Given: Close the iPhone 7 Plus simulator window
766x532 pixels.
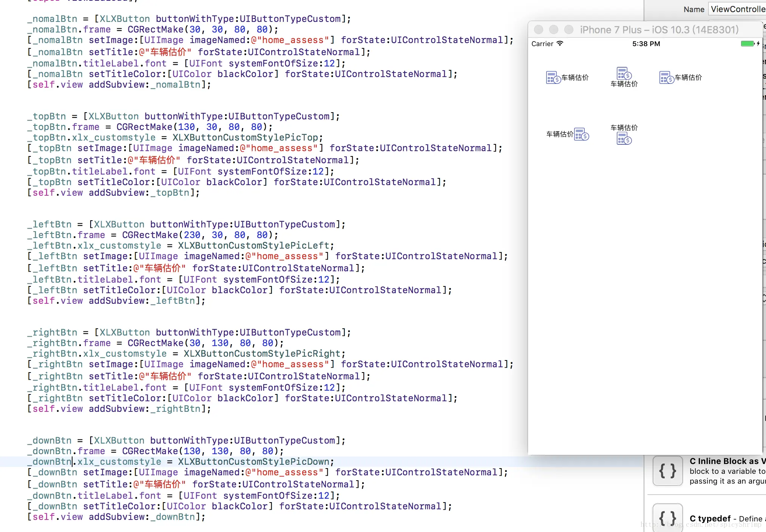Looking at the screenshot, I should pos(539,29).
